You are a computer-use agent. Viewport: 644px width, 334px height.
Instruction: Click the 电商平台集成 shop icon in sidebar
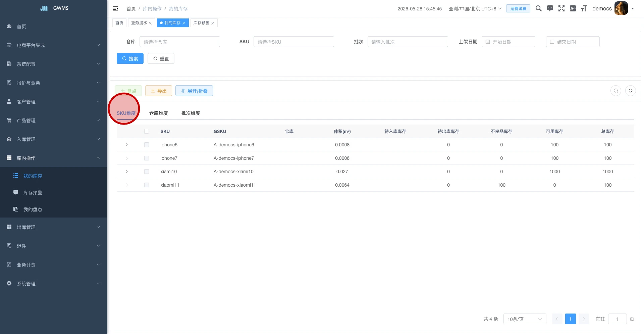9,45
